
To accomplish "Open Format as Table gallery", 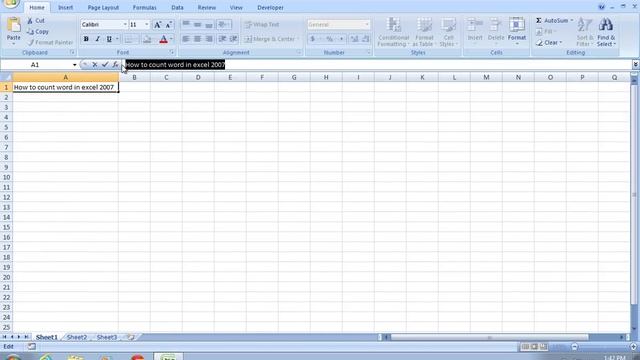I will coord(424,32).
